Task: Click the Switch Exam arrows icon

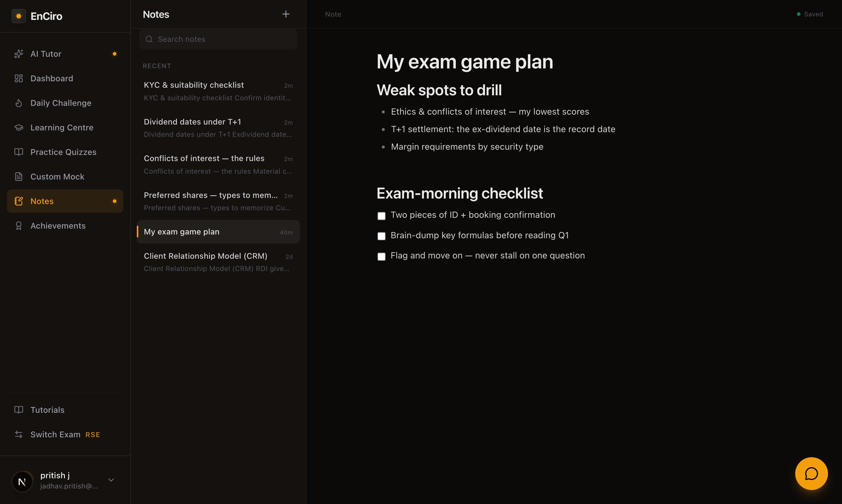Action: (x=19, y=434)
